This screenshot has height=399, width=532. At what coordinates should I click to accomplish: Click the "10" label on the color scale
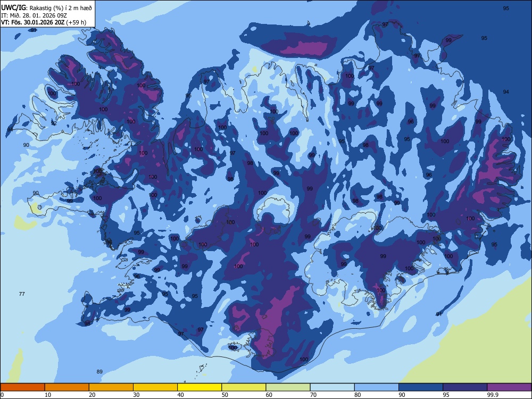point(48,395)
